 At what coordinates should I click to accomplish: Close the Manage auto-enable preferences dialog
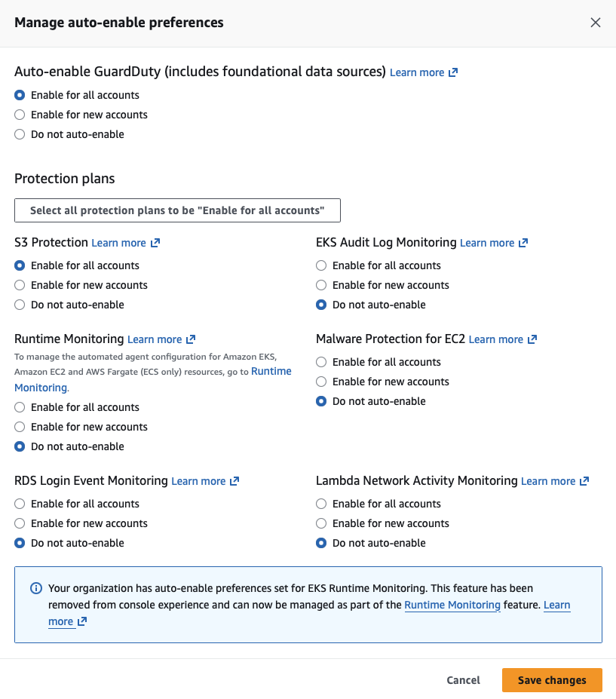(596, 23)
